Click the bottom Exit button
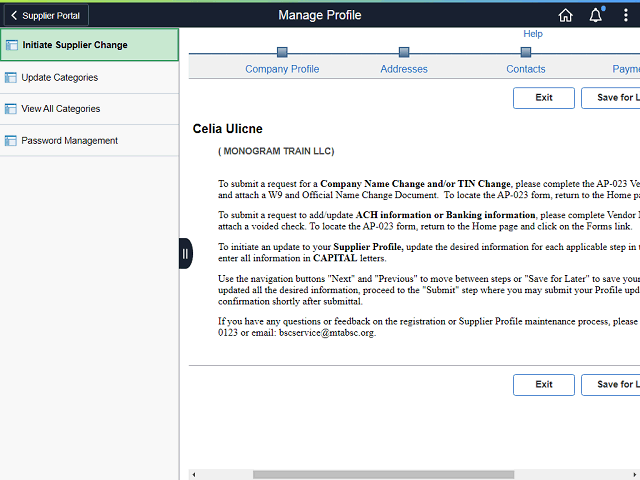 pyautogui.click(x=544, y=384)
